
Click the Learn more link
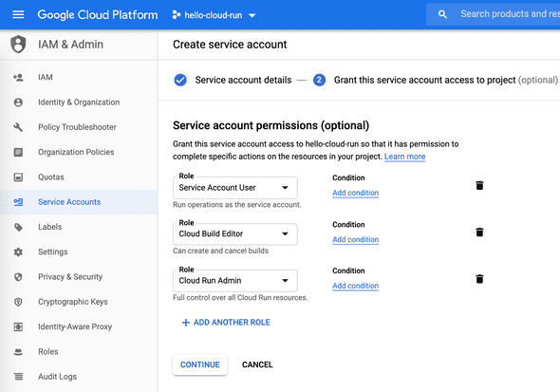pyautogui.click(x=404, y=157)
